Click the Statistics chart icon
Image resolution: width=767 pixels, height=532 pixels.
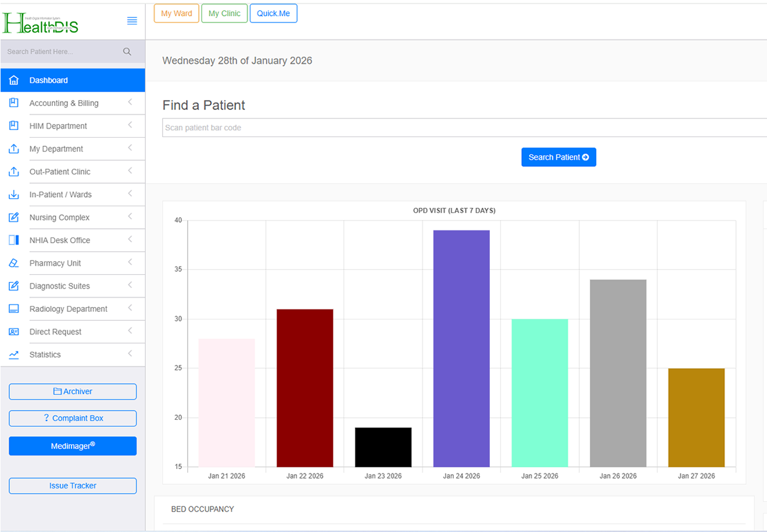click(14, 355)
